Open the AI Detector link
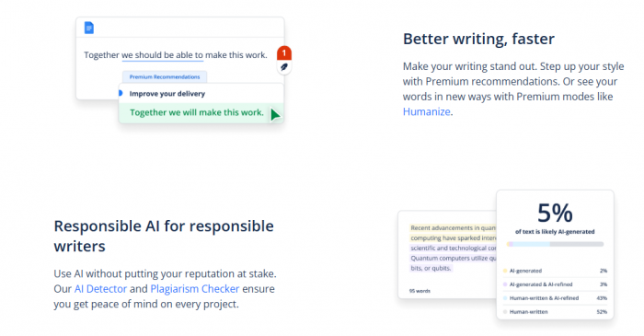The height and width of the screenshot is (336, 644). click(x=100, y=289)
